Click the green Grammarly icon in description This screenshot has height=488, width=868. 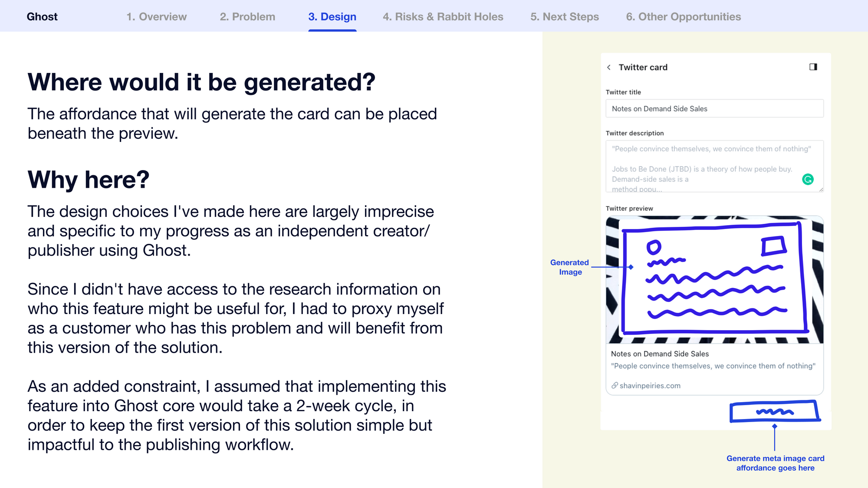point(808,179)
